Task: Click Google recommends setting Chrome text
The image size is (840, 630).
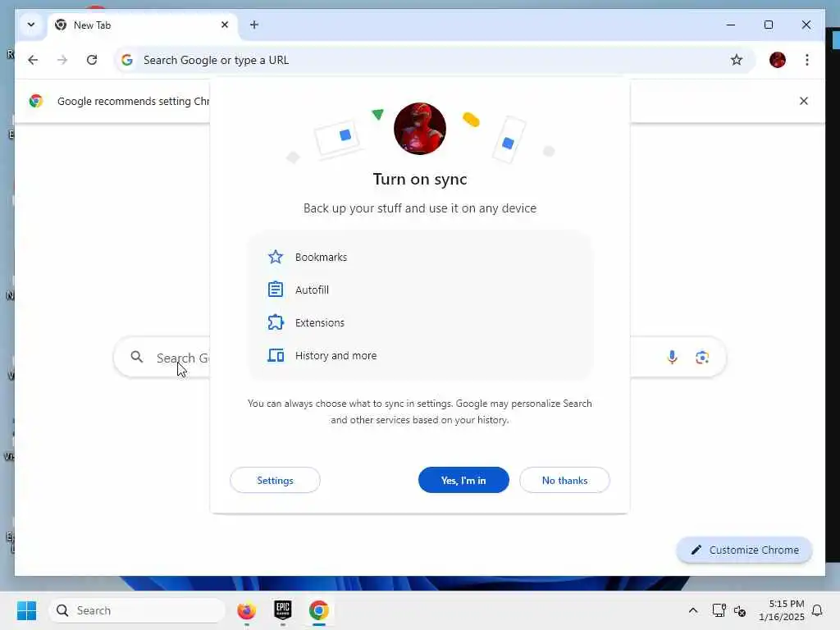Action: point(134,101)
